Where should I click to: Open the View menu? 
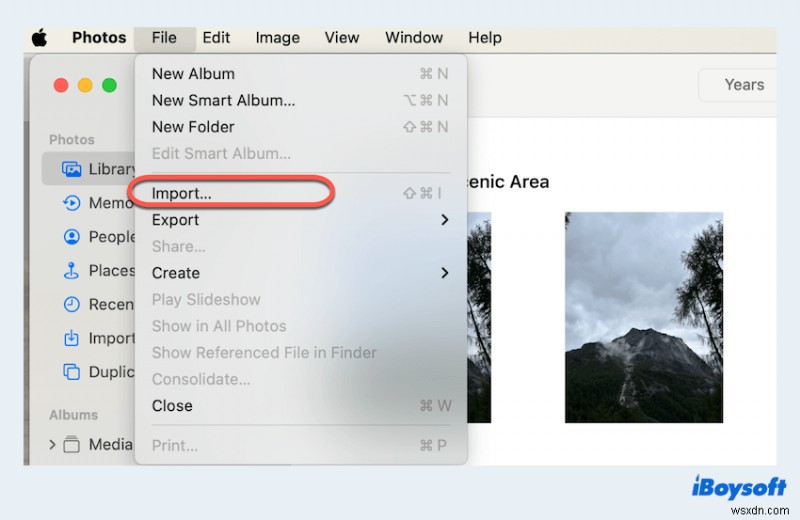point(342,38)
